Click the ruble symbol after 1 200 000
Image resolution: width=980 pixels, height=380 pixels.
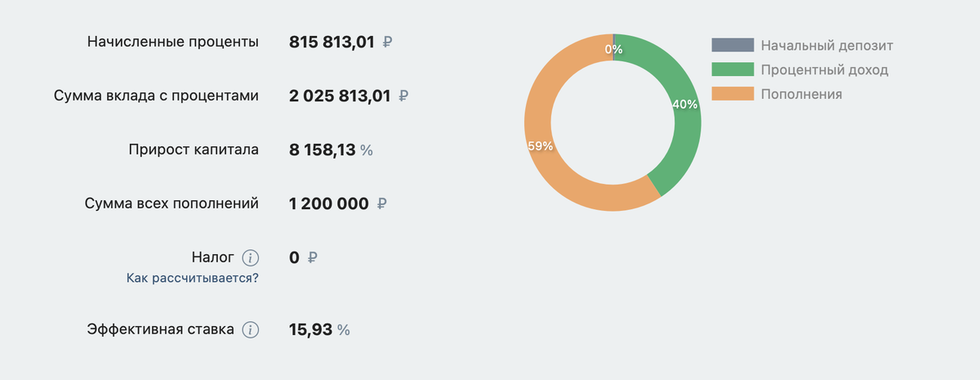[381, 203]
